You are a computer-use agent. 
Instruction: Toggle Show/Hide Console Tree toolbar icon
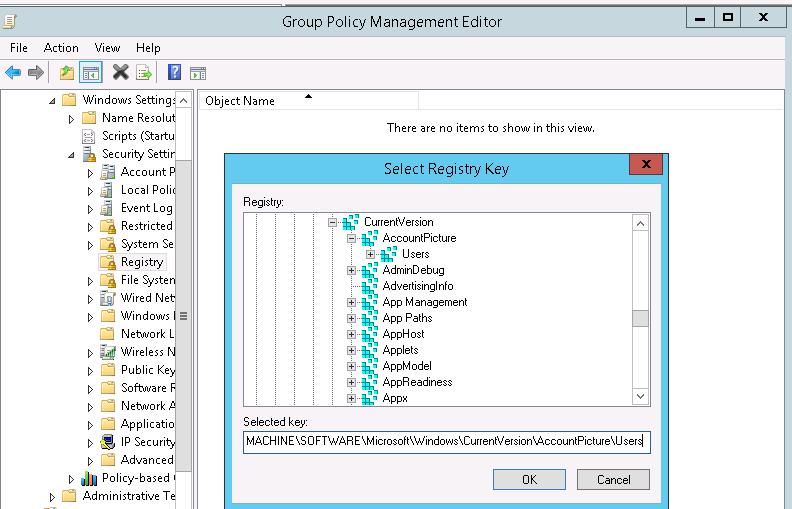[x=91, y=72]
